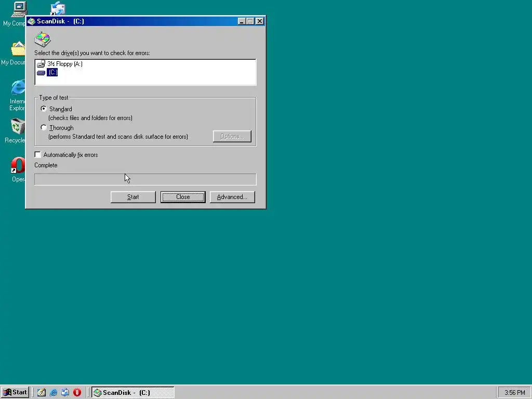Screen dimensions: 532x399
Task: Minimize the ScanDisk window
Action: 242,21
